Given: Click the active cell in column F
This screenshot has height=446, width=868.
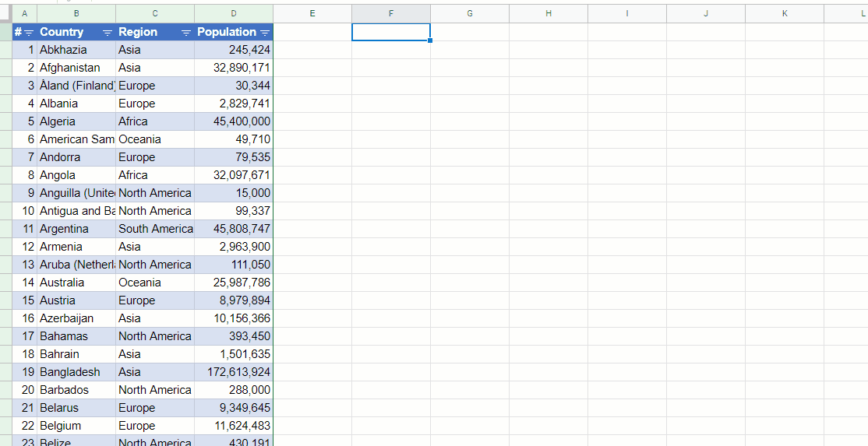Looking at the screenshot, I should coord(390,32).
